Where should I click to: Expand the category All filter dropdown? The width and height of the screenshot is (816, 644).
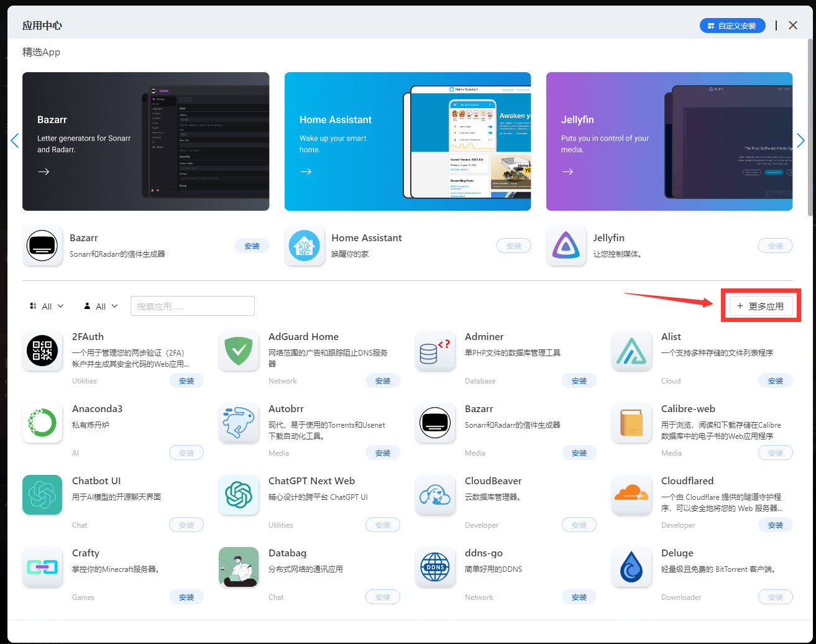tap(47, 306)
